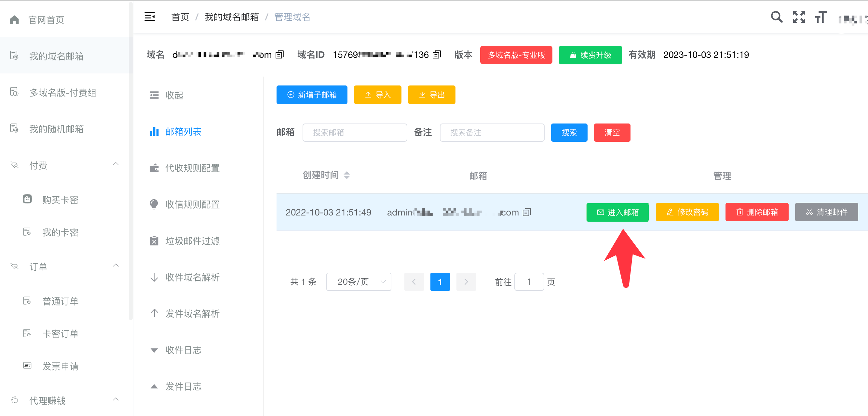This screenshot has width=868, height=416.
Task: Click the 收件日志 triangle icon
Action: (154, 350)
